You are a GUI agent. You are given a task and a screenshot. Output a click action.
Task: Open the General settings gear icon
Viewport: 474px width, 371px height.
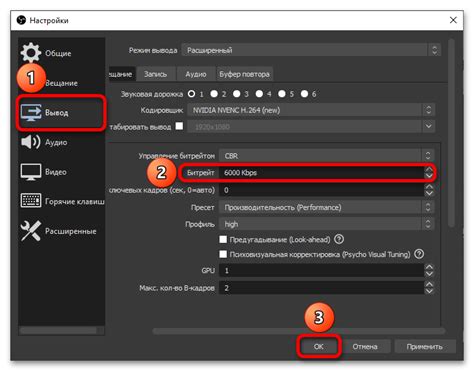(30, 53)
